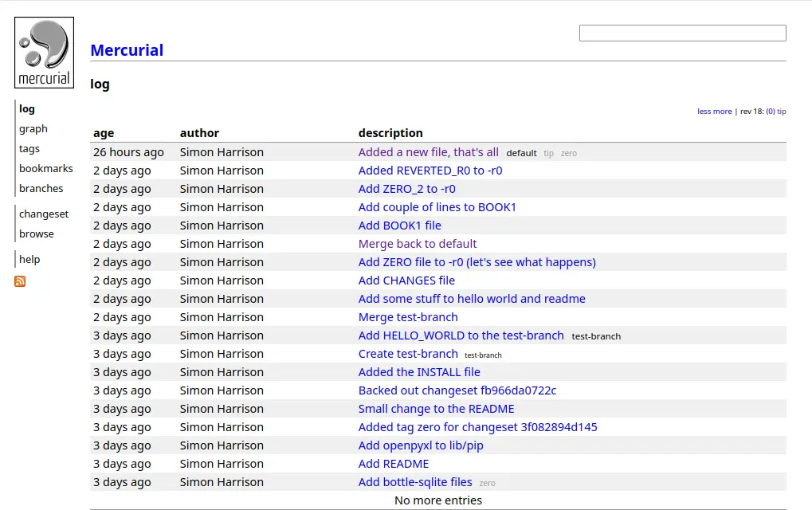Image resolution: width=812 pixels, height=510 pixels.
Task: Click the 'log' page heading
Action: tap(100, 84)
